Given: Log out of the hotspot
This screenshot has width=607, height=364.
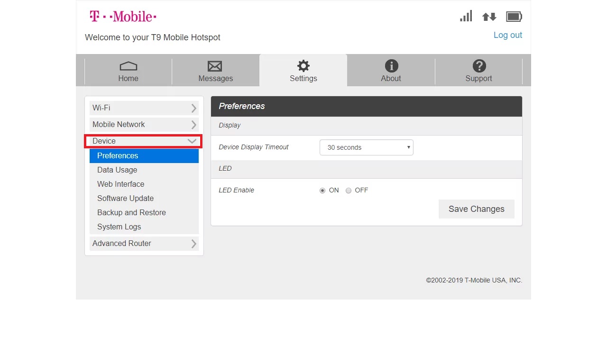Looking at the screenshot, I should [x=507, y=35].
